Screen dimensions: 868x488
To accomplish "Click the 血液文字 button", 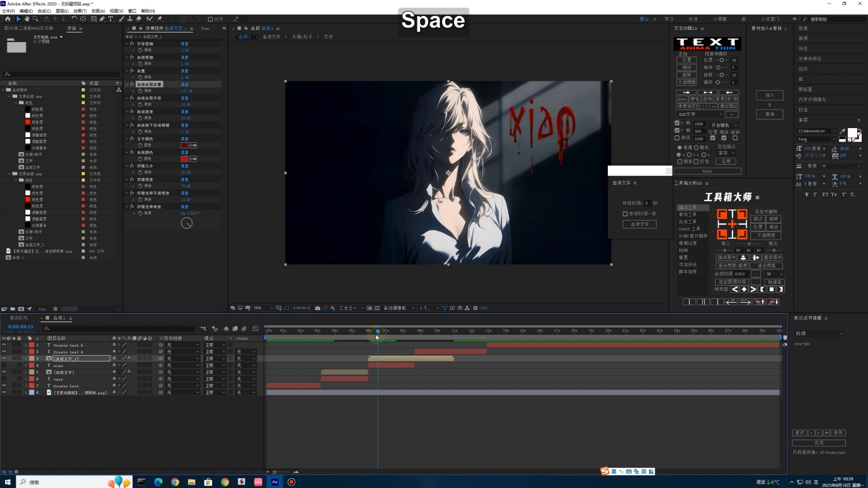I will click(x=639, y=224).
